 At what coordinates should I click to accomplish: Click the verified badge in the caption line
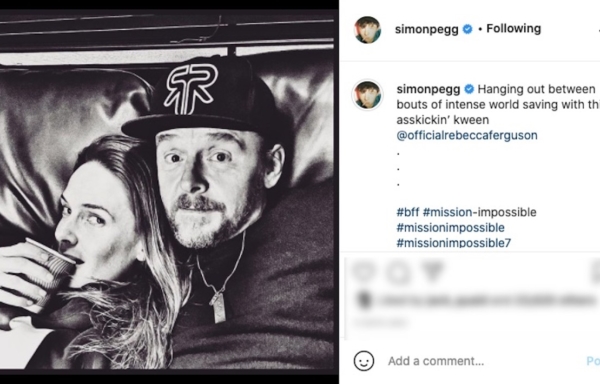click(x=469, y=89)
